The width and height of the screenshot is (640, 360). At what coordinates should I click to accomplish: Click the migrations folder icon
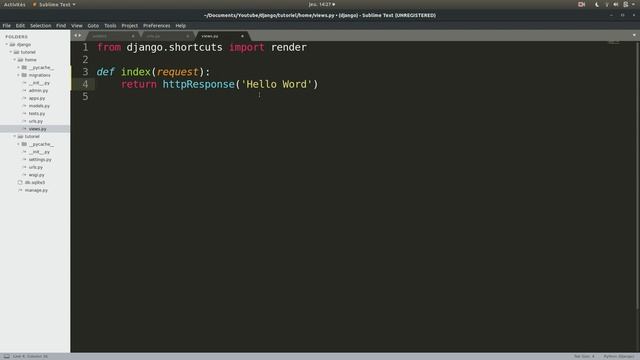pyautogui.click(x=24, y=75)
